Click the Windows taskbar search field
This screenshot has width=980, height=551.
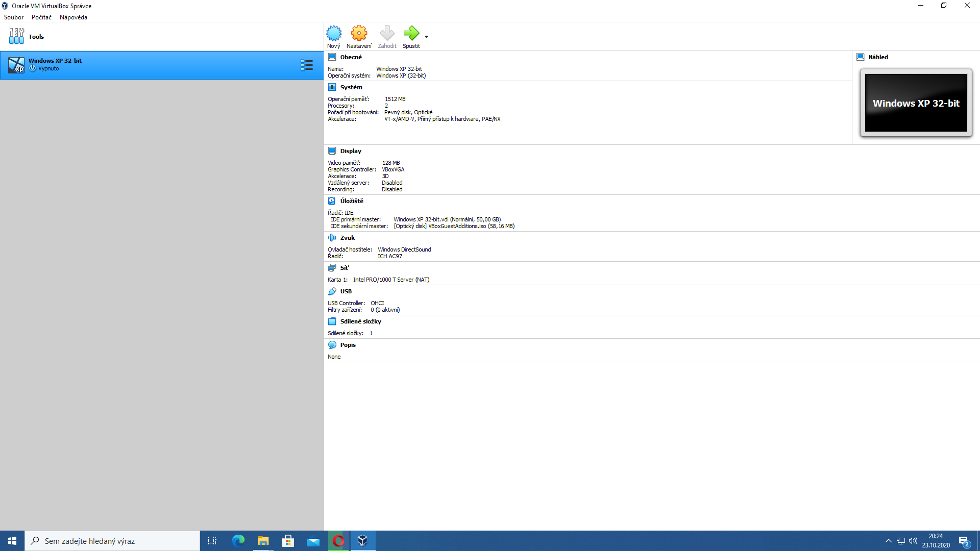tap(112, 541)
